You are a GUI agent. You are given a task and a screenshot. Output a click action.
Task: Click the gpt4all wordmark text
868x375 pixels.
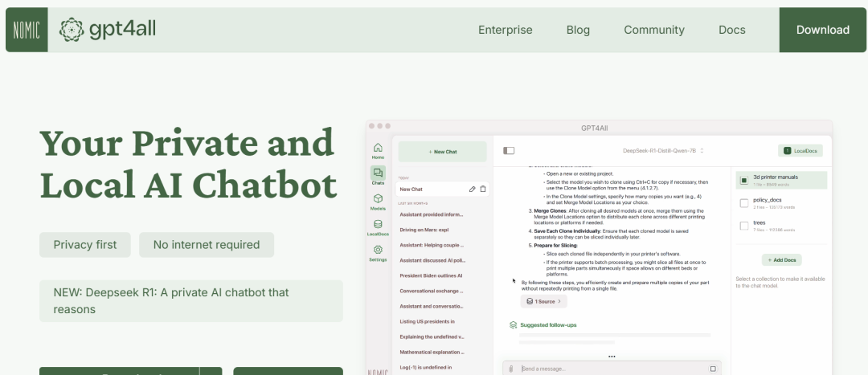122,29
